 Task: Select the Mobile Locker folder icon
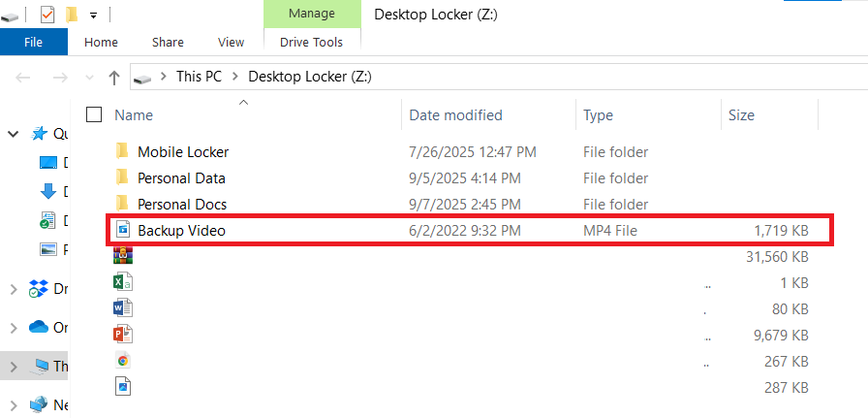click(x=122, y=151)
